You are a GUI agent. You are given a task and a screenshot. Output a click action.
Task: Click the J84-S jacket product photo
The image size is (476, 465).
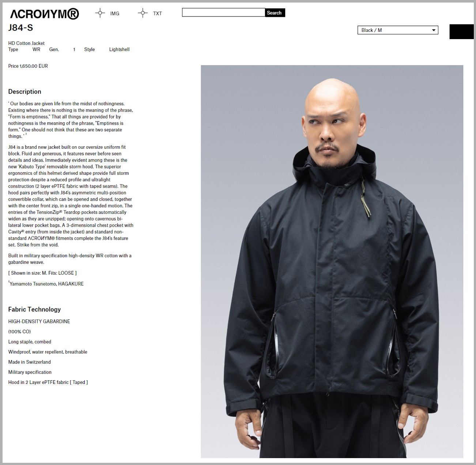pyautogui.click(x=332, y=261)
